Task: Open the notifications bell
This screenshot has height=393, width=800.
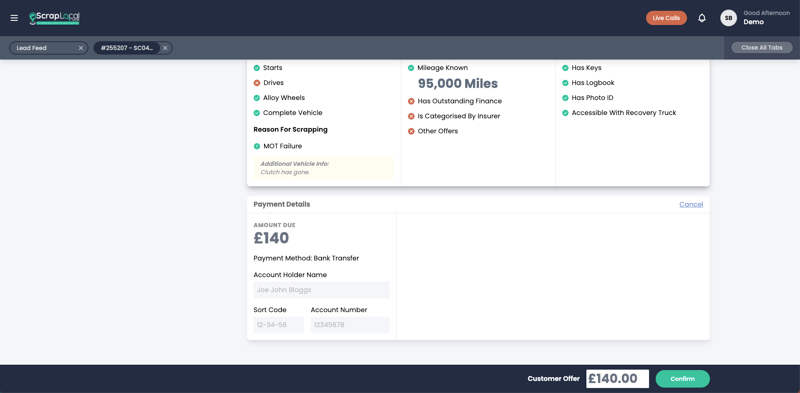Action: [x=702, y=18]
